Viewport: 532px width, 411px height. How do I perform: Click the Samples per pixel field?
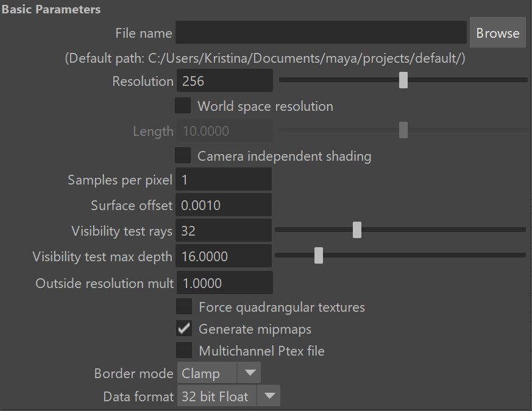click(224, 180)
